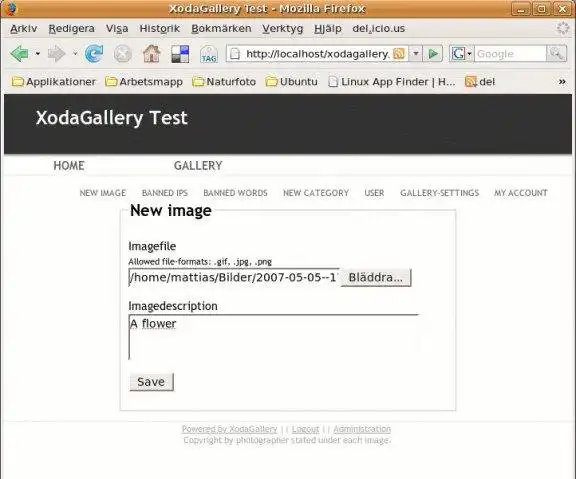This screenshot has height=479, width=576.
Task: Expand the address bar URL history dropdown
Action: click(416, 54)
